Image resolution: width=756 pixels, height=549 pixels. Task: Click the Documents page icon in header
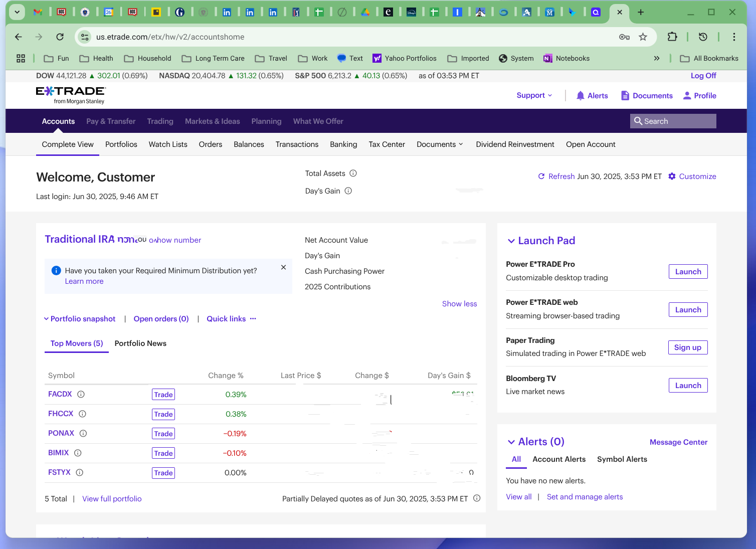pyautogui.click(x=625, y=96)
